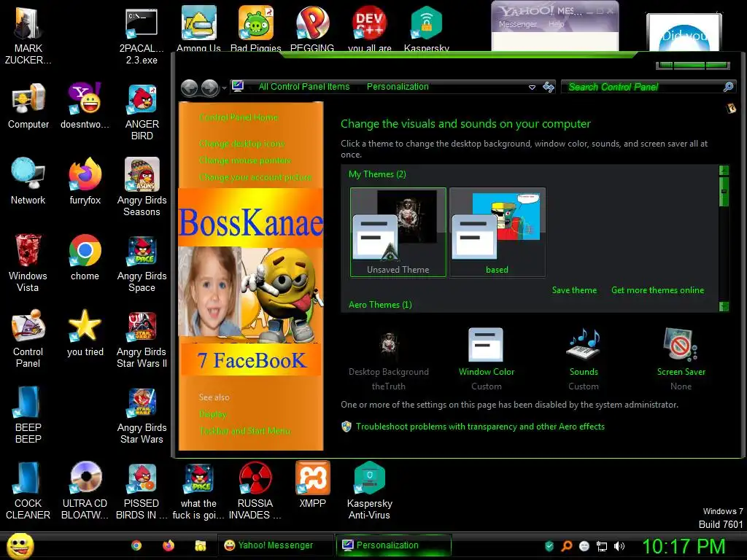Open Change your account picture link
The height and width of the screenshot is (560, 747).
[x=255, y=177]
